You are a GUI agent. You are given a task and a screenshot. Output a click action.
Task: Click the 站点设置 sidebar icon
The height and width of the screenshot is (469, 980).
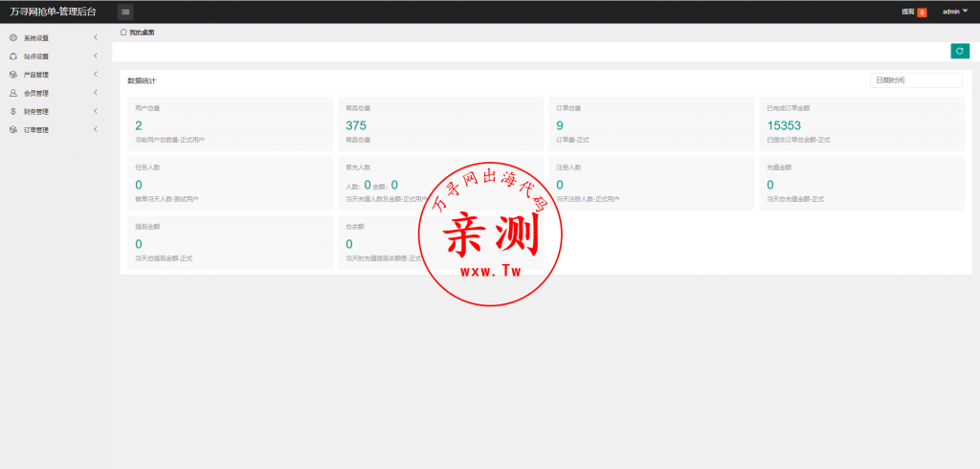click(x=13, y=56)
